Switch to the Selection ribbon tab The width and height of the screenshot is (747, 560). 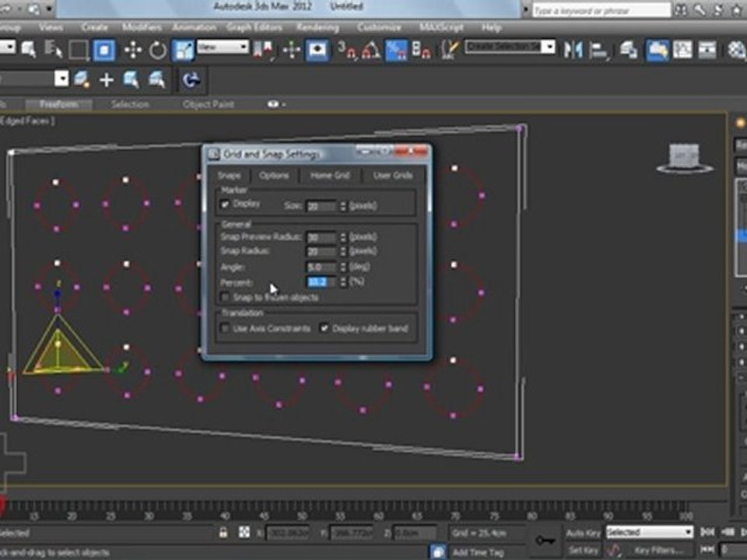tap(130, 103)
